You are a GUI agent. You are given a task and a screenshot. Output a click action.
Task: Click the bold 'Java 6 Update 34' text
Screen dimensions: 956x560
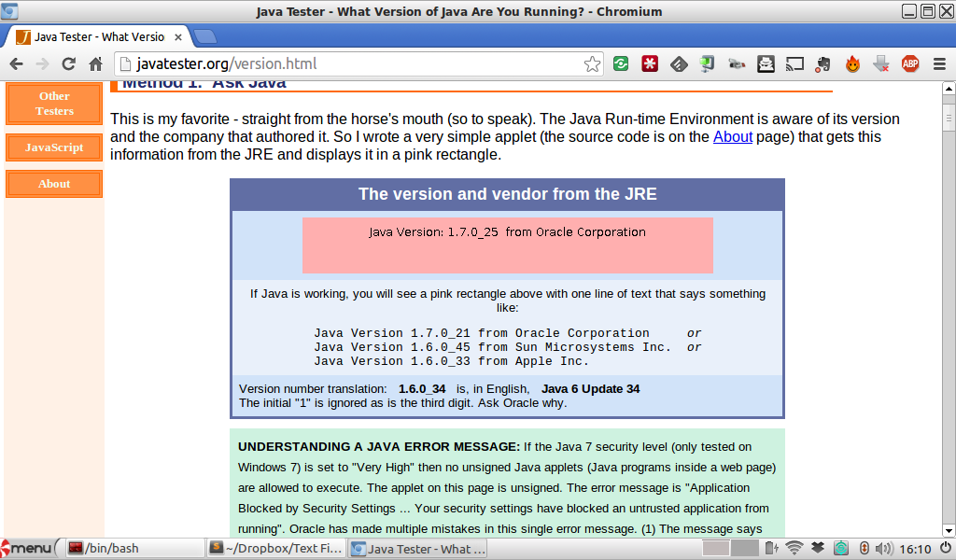click(591, 389)
